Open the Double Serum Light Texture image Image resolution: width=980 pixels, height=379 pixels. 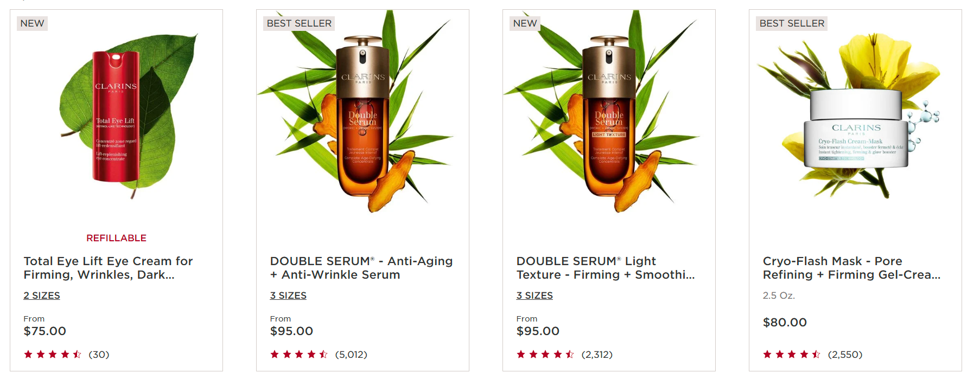click(609, 112)
